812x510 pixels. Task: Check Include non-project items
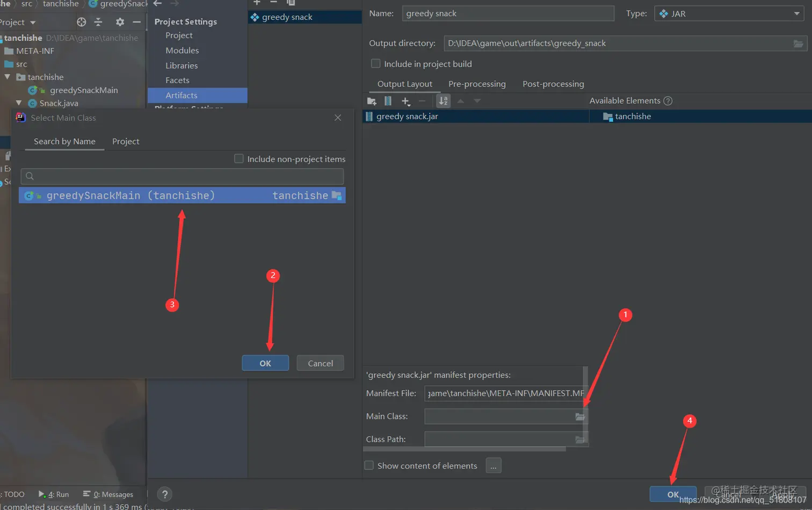239,159
